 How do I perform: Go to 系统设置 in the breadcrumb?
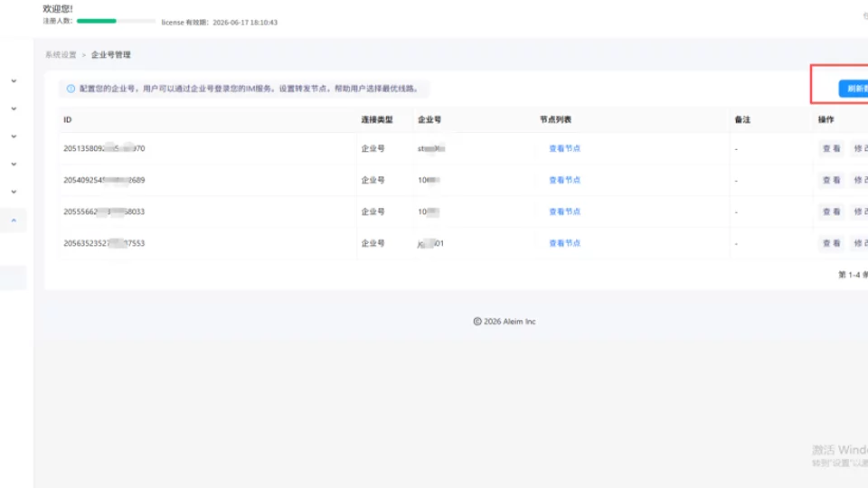[x=61, y=55]
